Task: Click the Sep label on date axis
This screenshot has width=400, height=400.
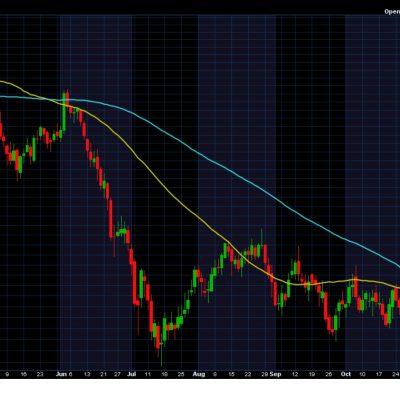Action: 276,374
